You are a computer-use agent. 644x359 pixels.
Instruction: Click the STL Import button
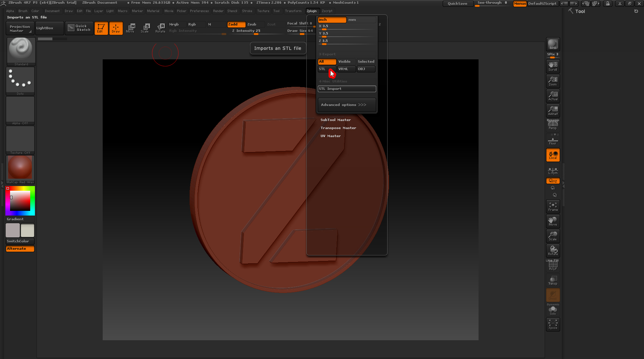(x=346, y=89)
